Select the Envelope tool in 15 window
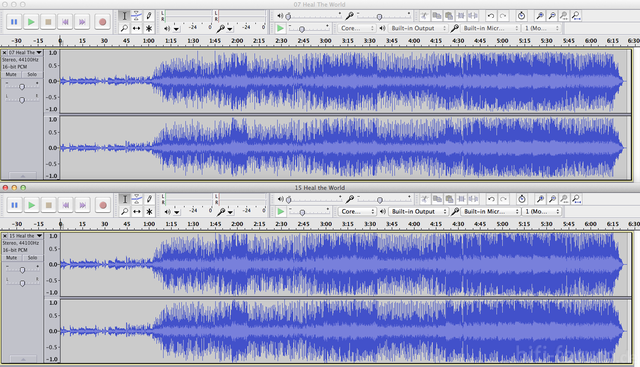 click(x=137, y=199)
